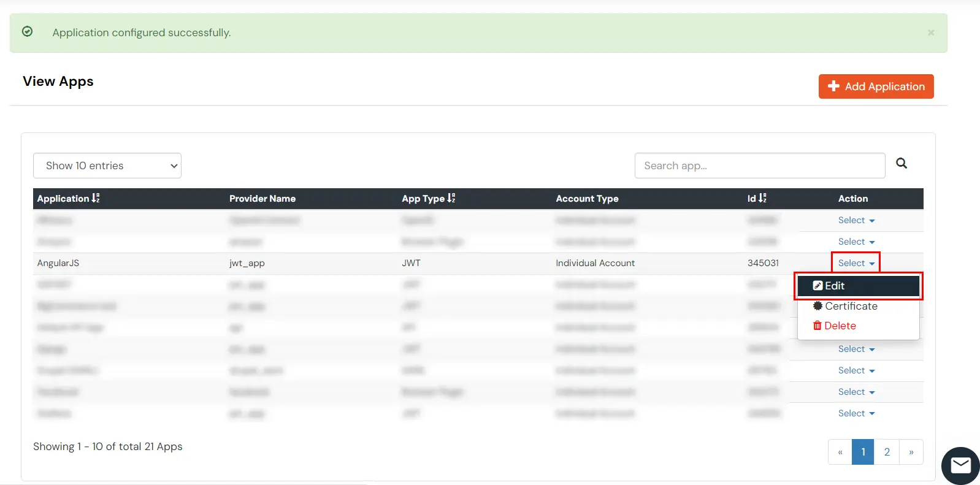Open the Show 10 entries dropdown
The image size is (980, 485).
tap(107, 166)
